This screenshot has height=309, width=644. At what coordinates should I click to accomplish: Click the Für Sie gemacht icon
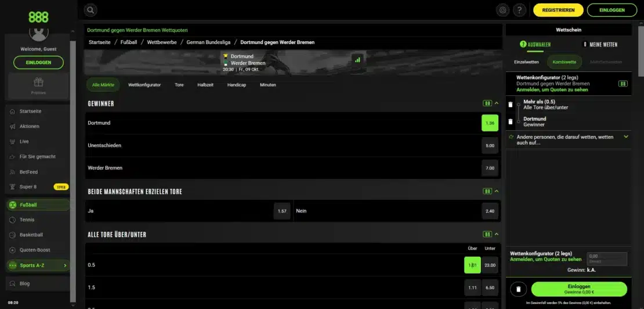pos(12,157)
